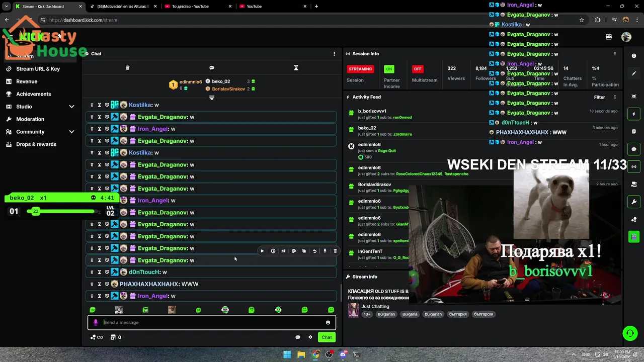This screenshot has width=644, height=362.
Task: Click the note icon in right sidebar
Action: [634, 131]
